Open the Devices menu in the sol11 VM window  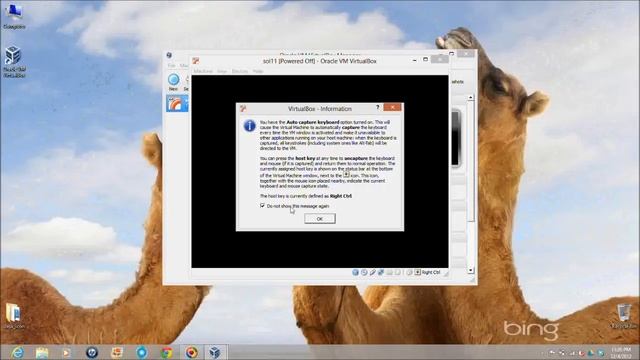click(240, 71)
